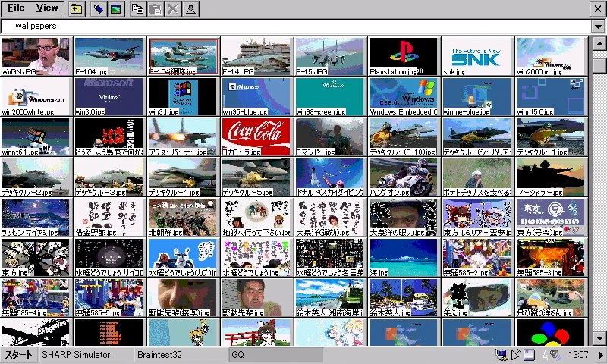Select the 鈴木英人.jpg thumbnail
607x364 pixels.
click(x=404, y=298)
